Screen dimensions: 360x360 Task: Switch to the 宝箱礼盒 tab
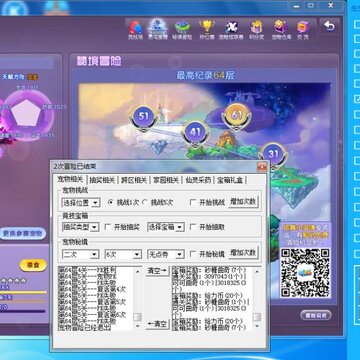pyautogui.click(x=231, y=180)
